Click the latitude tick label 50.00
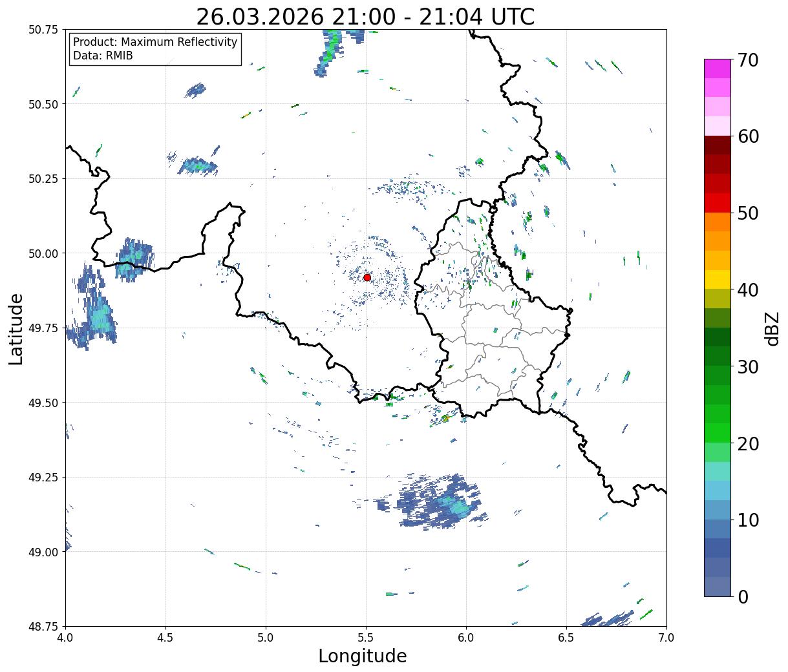This screenshot has width=788, height=672. click(43, 253)
